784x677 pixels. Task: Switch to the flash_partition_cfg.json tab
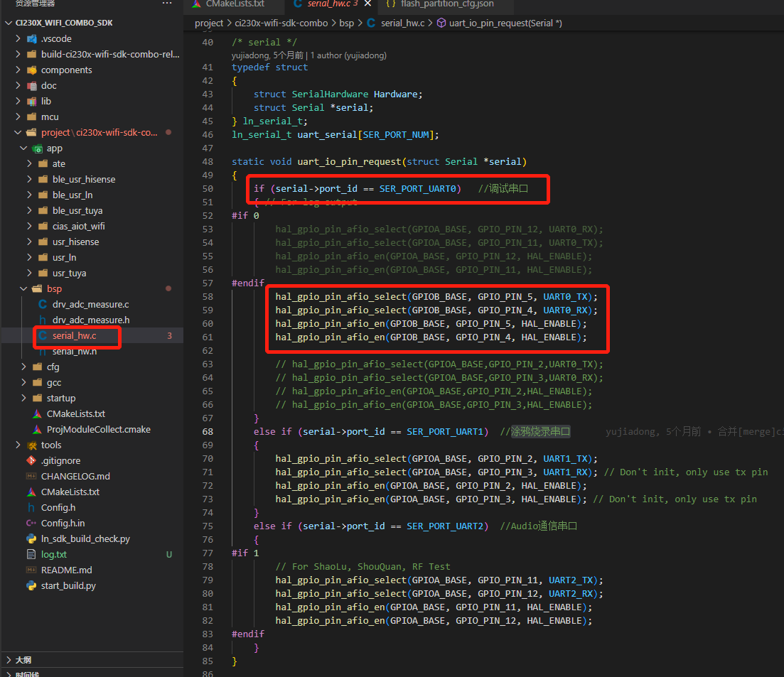coord(446,4)
